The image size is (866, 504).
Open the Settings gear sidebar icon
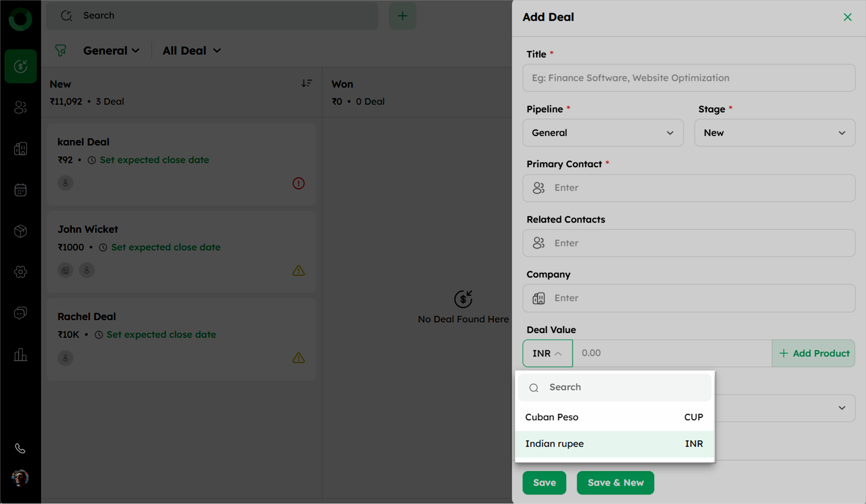[x=20, y=272]
